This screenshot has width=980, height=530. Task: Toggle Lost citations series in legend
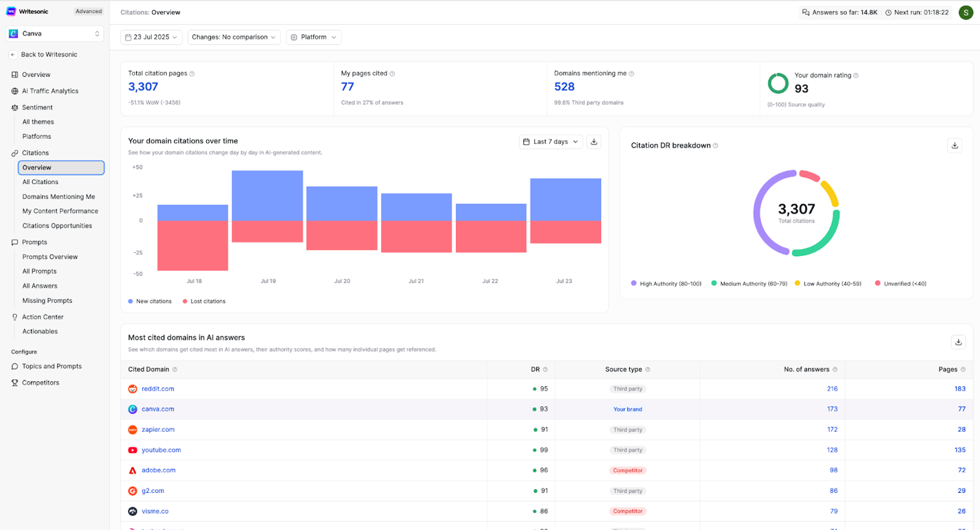pos(204,301)
